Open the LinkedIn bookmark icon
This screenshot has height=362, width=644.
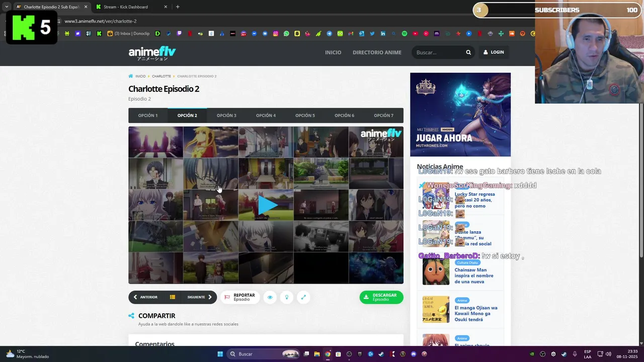click(383, 34)
